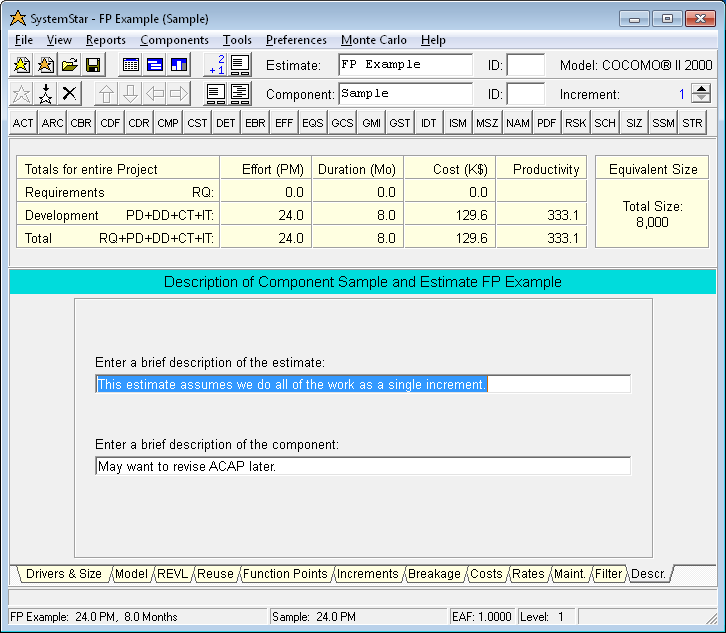
Task: Switch to the Reuse tab
Action: click(215, 574)
